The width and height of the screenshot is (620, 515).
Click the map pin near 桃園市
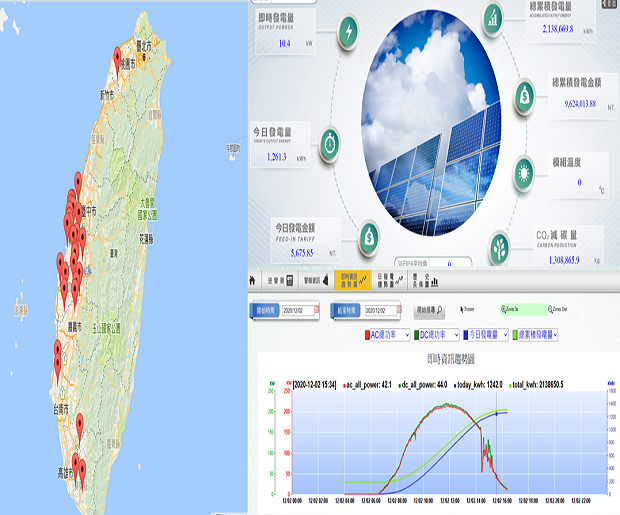pyautogui.click(x=117, y=56)
